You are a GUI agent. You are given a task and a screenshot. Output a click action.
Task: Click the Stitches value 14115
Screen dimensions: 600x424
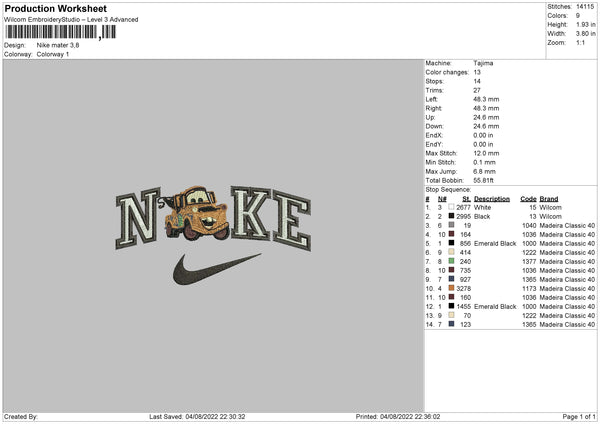click(x=585, y=7)
